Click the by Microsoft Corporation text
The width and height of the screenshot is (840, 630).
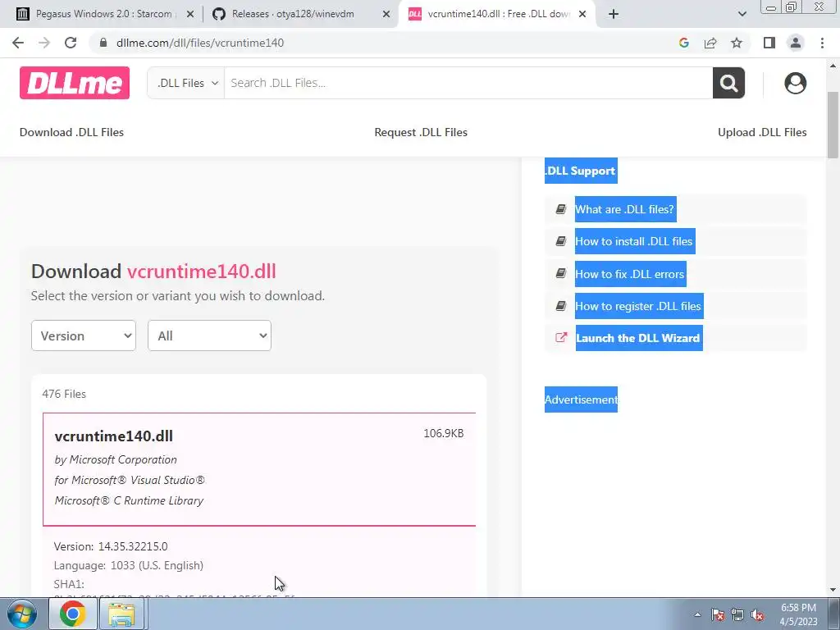click(116, 459)
